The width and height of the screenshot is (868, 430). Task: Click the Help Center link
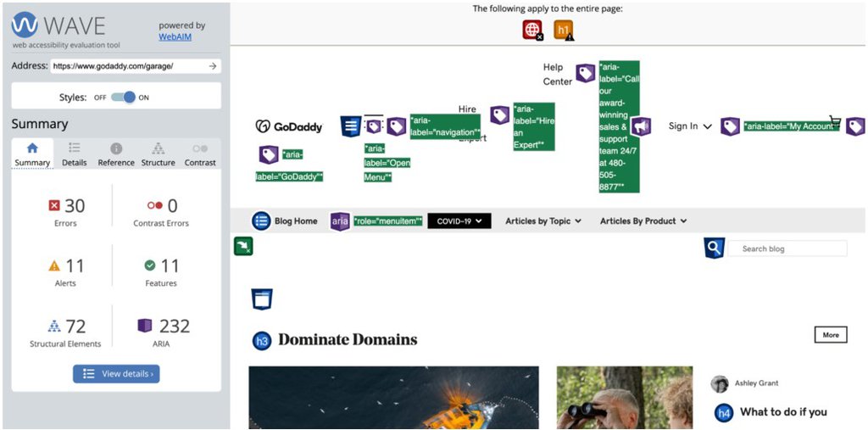[x=558, y=75]
